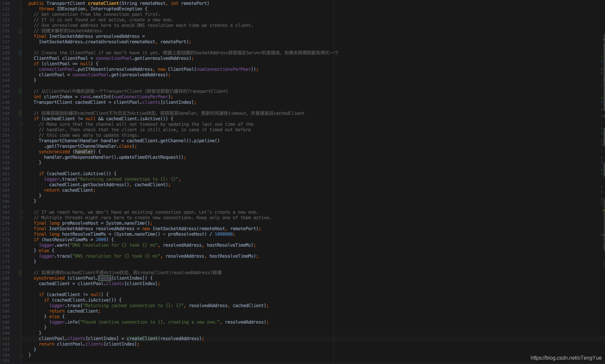Viewport: 605px width, 364px height.
Task: Click the orange marker on the right error stripe
Action: tap(603, 210)
